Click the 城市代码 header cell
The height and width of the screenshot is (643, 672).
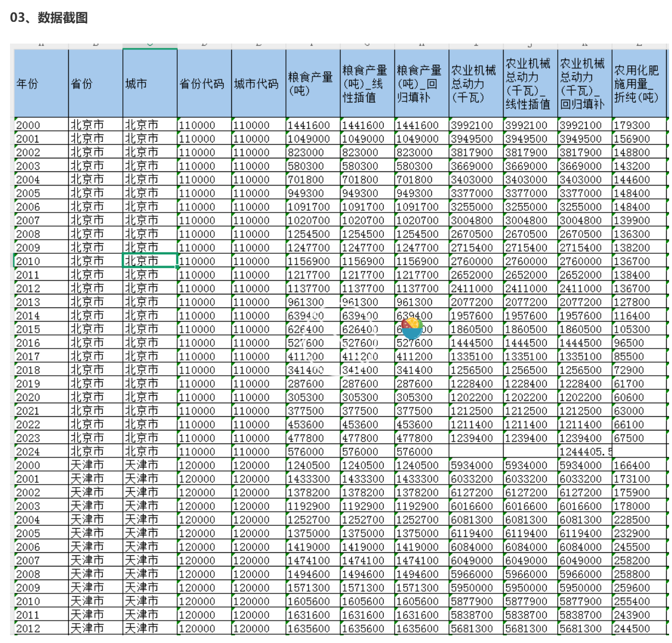click(259, 83)
